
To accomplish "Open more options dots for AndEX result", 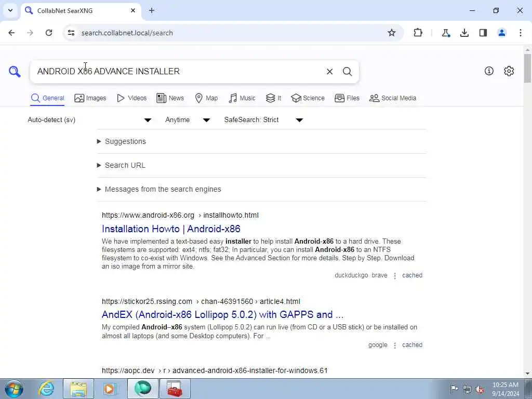I will pos(395,345).
